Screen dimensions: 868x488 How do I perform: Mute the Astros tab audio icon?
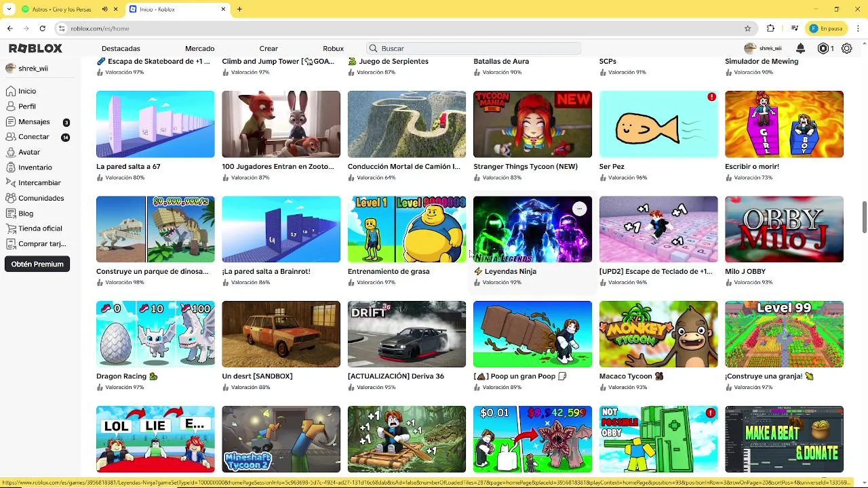(104, 9)
